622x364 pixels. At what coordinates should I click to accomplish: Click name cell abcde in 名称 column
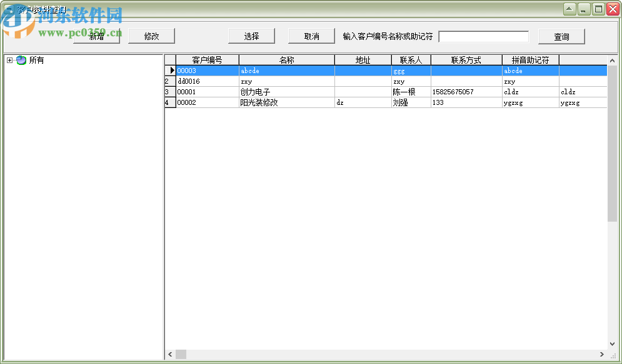287,71
